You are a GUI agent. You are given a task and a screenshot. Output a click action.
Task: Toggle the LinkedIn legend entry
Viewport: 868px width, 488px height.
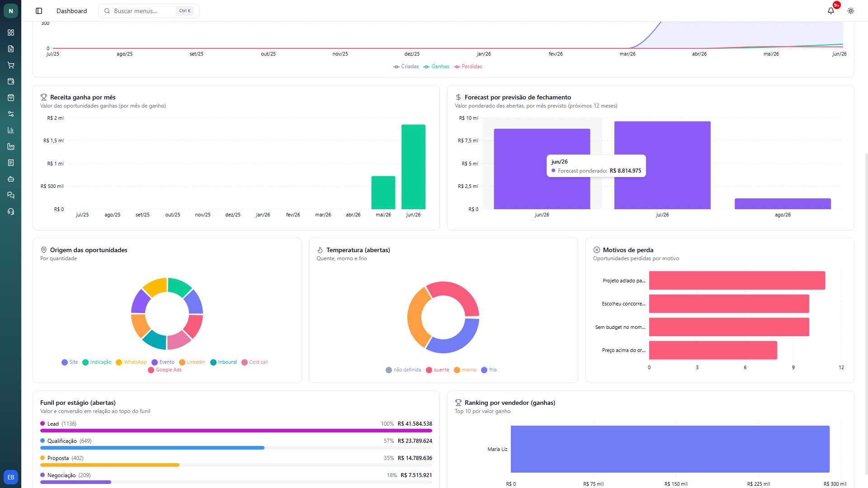192,362
